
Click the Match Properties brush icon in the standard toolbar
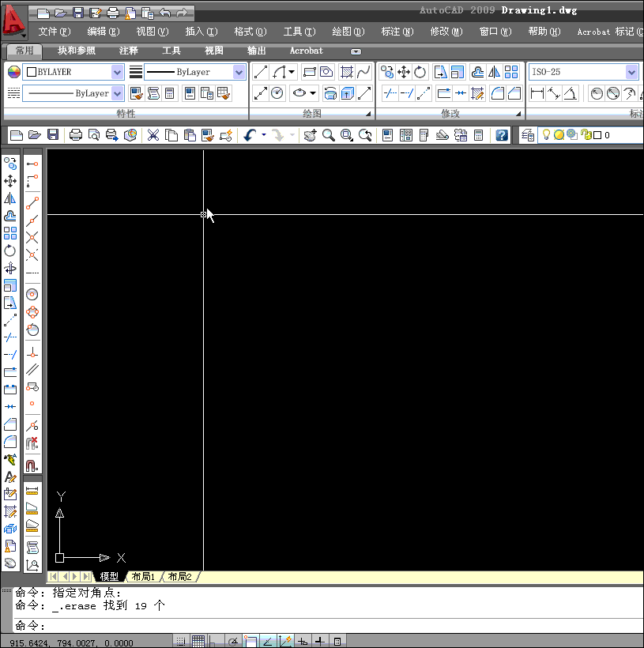pyautogui.click(x=208, y=134)
